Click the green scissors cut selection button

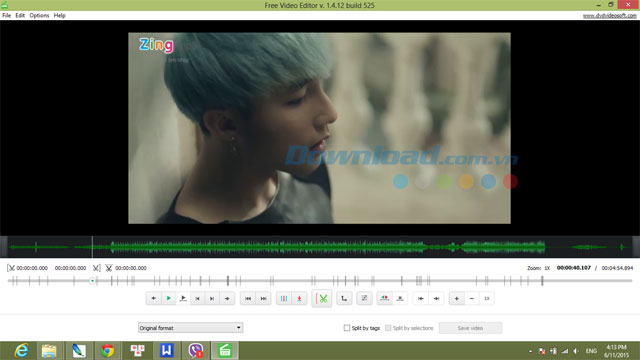[x=322, y=298]
